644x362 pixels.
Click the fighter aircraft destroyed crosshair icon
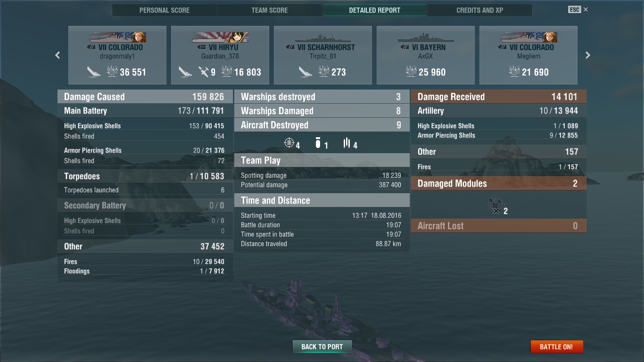coord(289,143)
